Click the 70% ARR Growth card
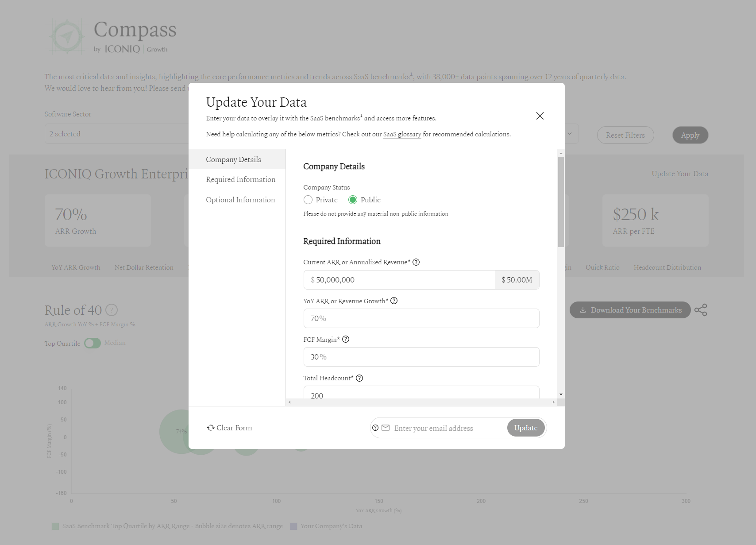The height and width of the screenshot is (545, 756). [x=98, y=220]
